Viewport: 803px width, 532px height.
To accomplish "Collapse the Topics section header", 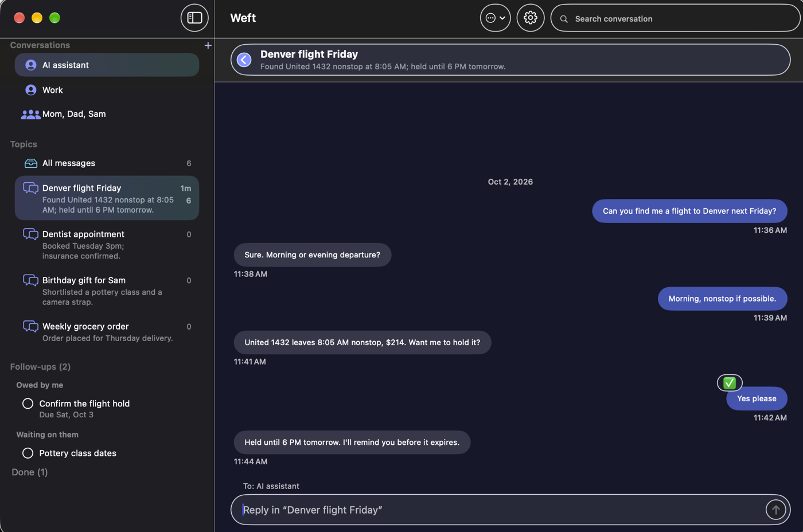I will pyautogui.click(x=24, y=144).
